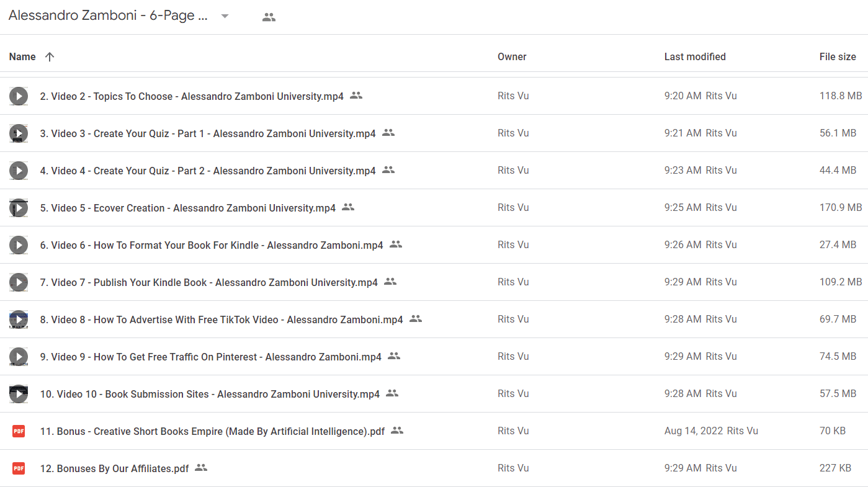This screenshot has height=487, width=868.
Task: Click the 27.4 MB file size value
Action: click(838, 245)
